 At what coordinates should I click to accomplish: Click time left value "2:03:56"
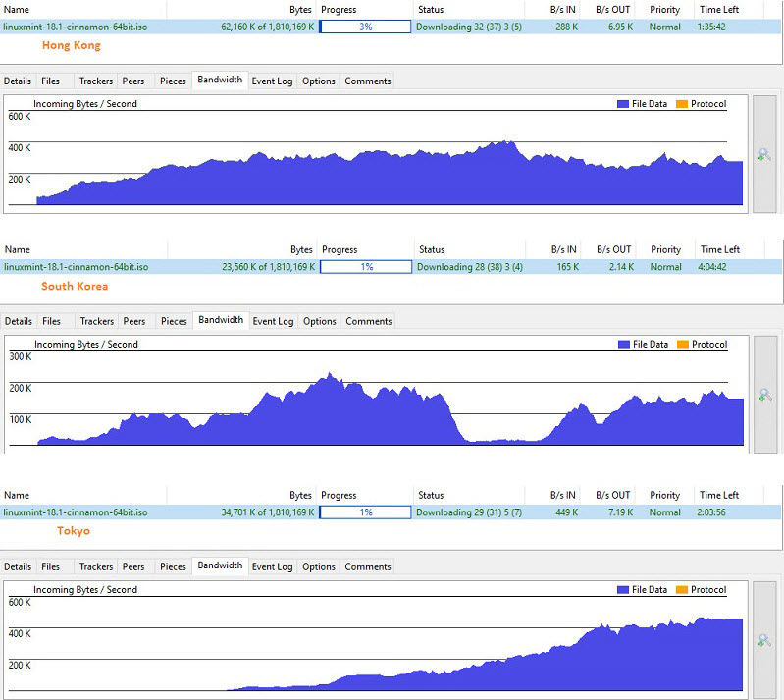(x=711, y=512)
